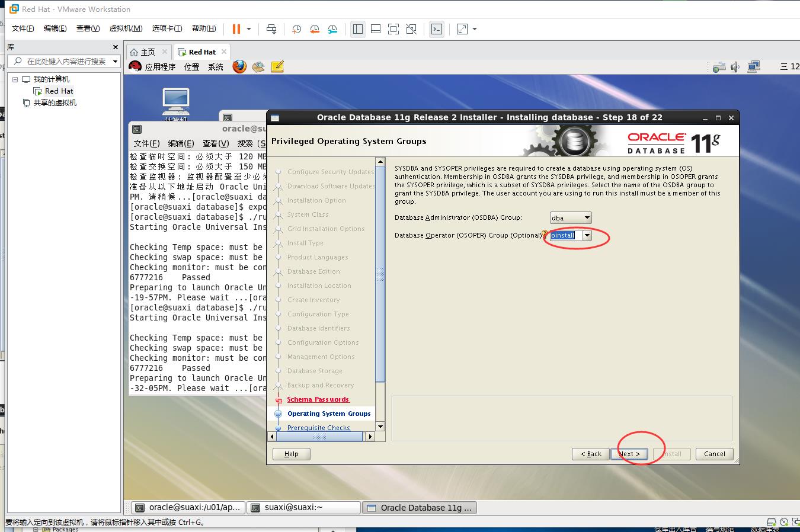800x532 pixels.
Task: Click the stretch guest display icon
Action: [x=463, y=29]
